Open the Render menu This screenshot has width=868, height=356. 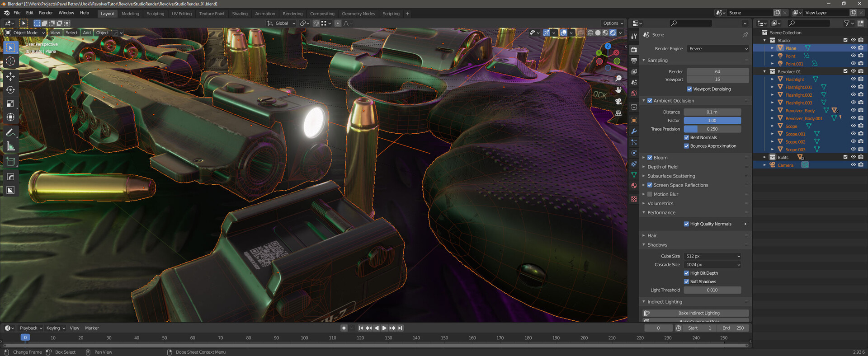(46, 13)
